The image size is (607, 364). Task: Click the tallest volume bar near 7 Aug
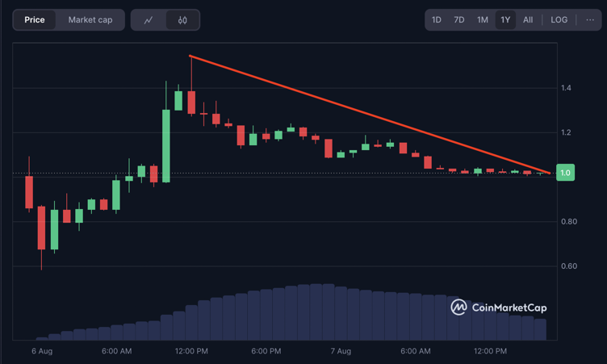[x=328, y=312]
